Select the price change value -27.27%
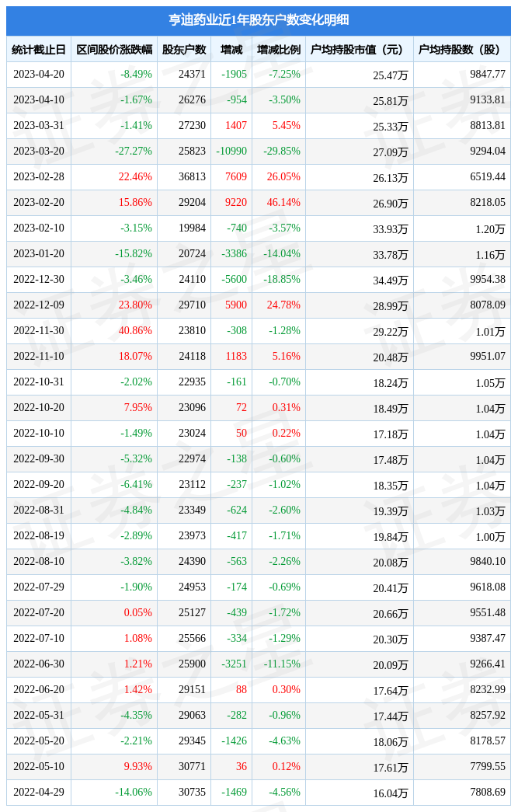511x812 pixels. click(134, 152)
